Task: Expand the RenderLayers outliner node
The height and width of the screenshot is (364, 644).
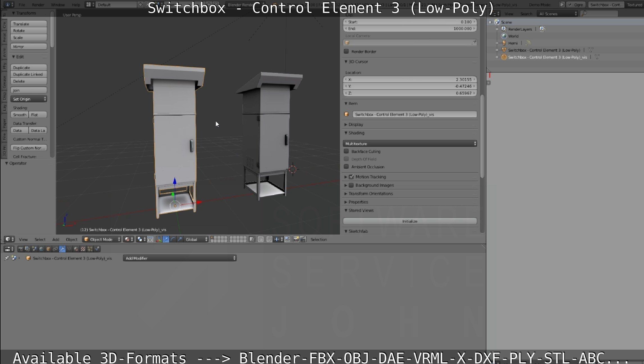Action: pos(497,29)
